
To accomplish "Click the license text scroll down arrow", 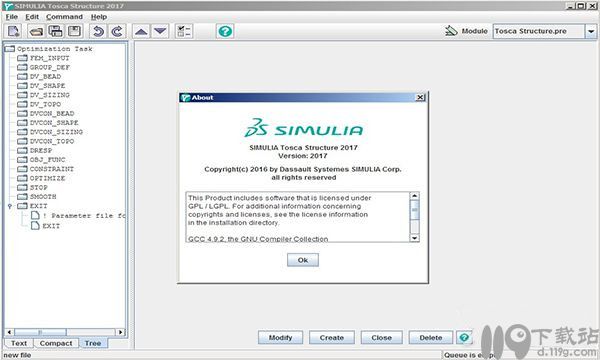I will click(x=414, y=238).
